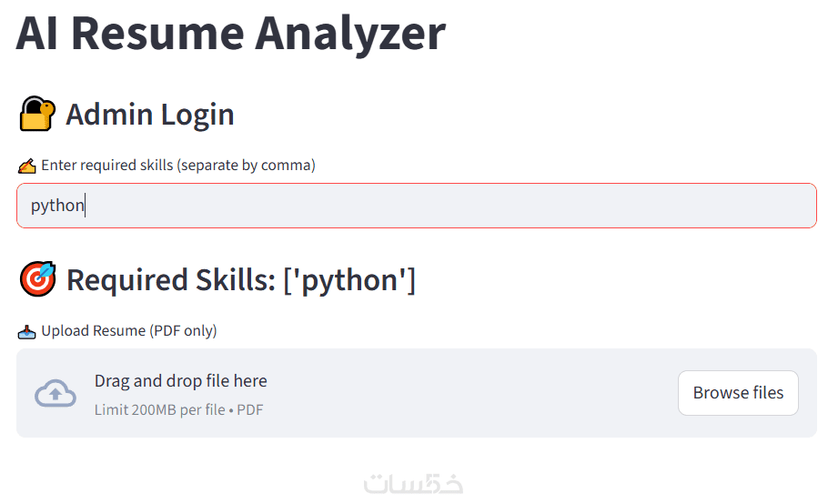Viewport: 828px width, 504px height.
Task: Click the pencil icon before the skills label
Action: tap(26, 166)
